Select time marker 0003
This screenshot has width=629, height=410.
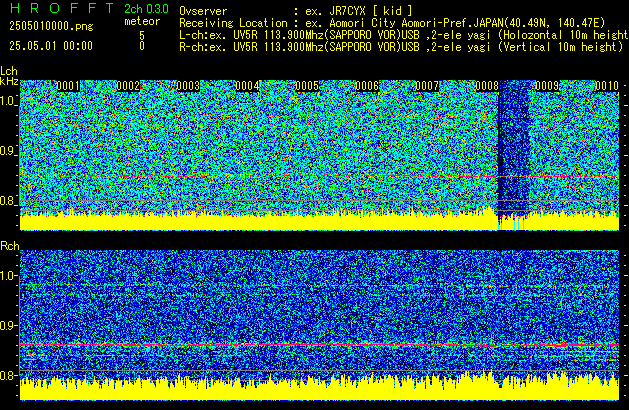tap(188, 86)
